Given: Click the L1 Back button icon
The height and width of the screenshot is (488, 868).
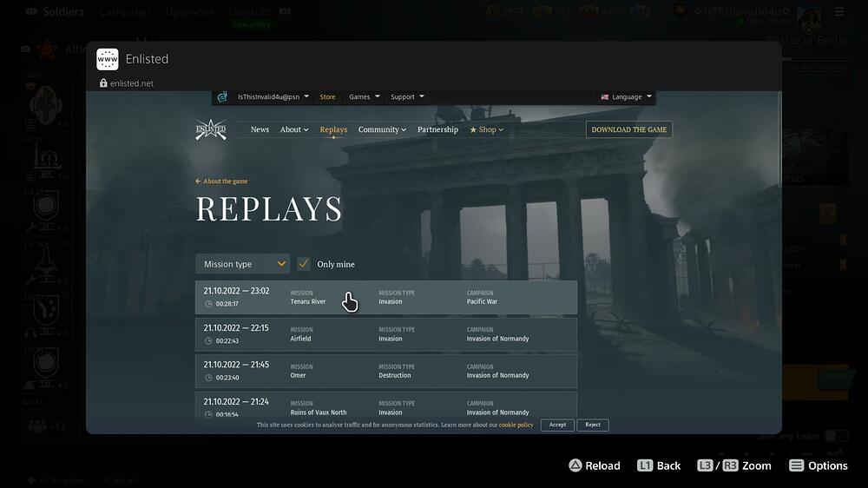Looking at the screenshot, I should pyautogui.click(x=645, y=465).
